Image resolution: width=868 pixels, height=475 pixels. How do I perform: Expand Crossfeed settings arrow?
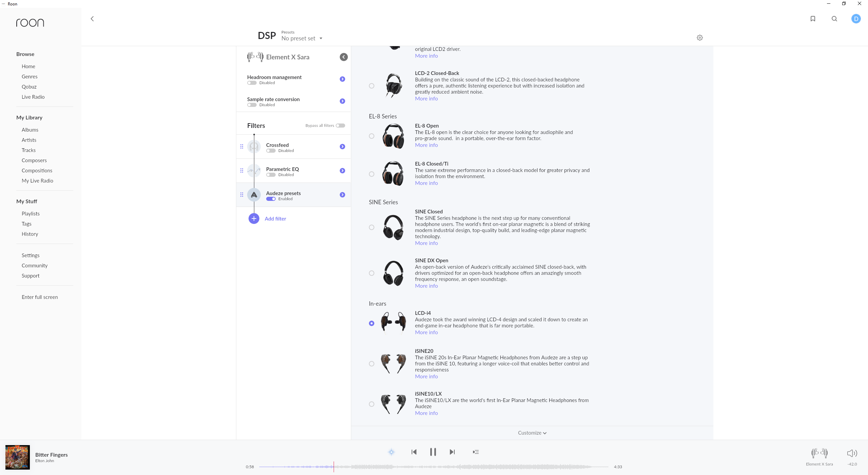[342, 147]
